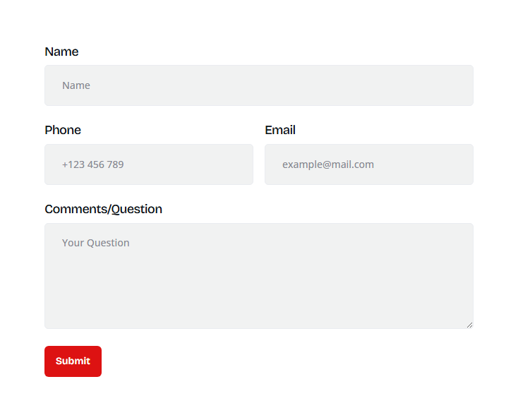This screenshot has height=420, width=530.
Task: Click empty space inside the Phone box
Action: 198,164
